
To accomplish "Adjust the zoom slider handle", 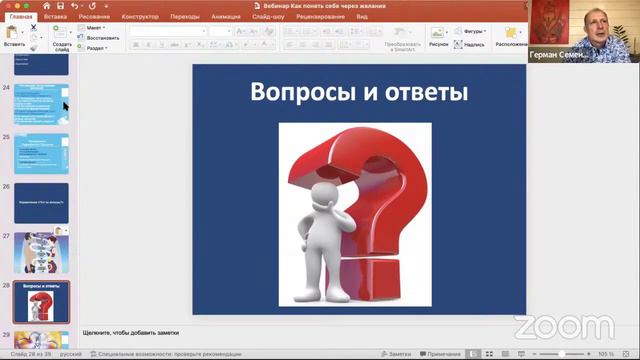I will [562, 354].
